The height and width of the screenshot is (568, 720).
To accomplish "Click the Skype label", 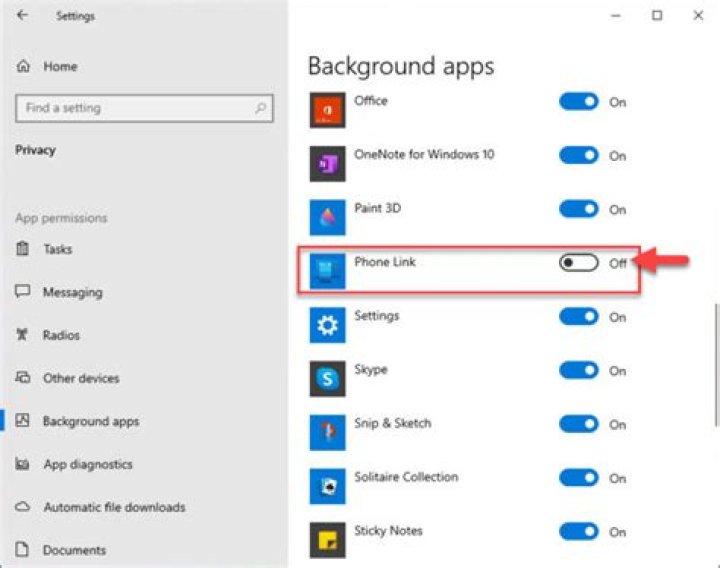I will coord(371,370).
